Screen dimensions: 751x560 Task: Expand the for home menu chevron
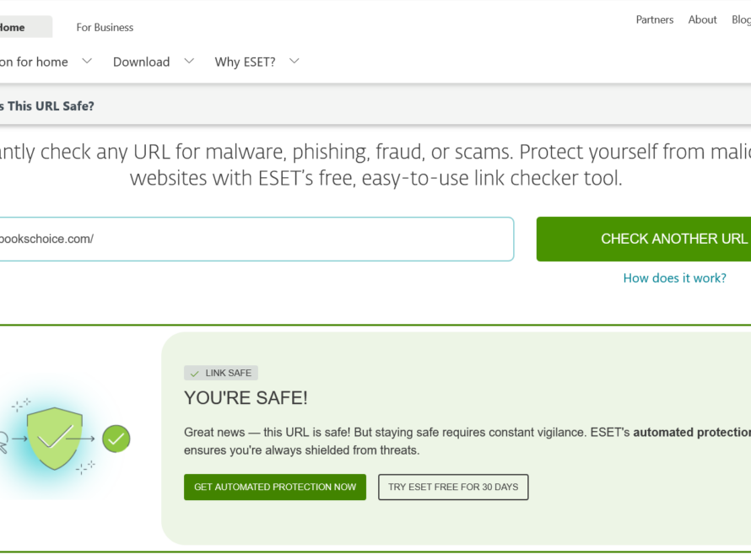87,61
